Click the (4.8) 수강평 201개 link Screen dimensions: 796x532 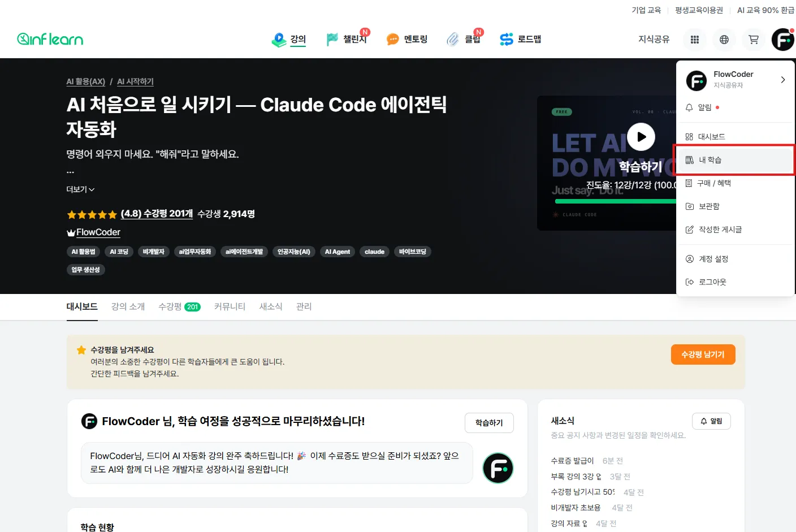pyautogui.click(x=157, y=214)
